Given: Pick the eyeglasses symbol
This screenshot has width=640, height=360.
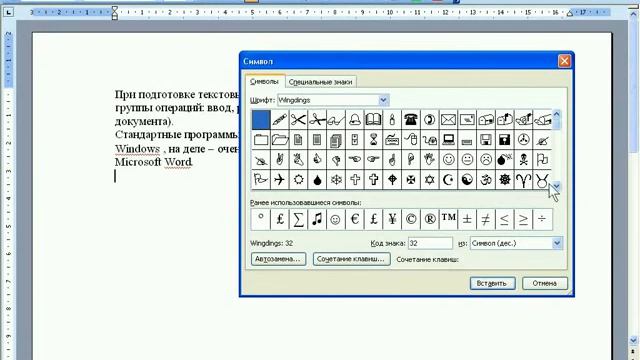Looking at the screenshot, I should [336, 120].
